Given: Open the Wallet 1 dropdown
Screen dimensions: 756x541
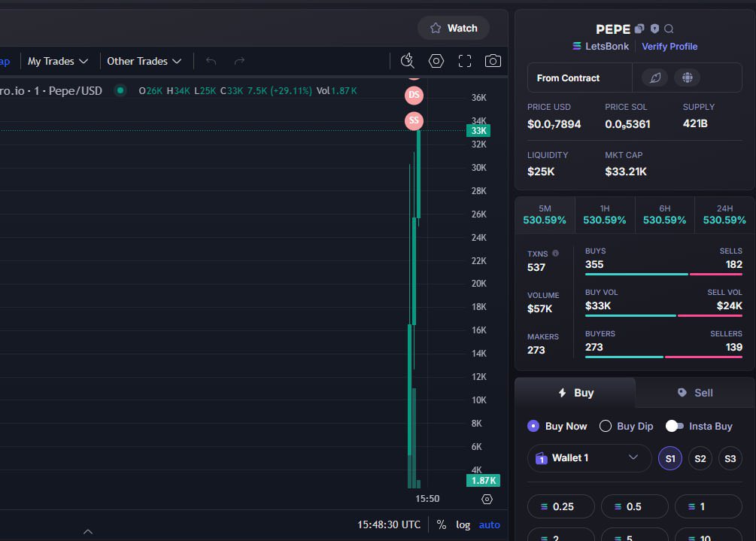Looking at the screenshot, I should (x=589, y=458).
